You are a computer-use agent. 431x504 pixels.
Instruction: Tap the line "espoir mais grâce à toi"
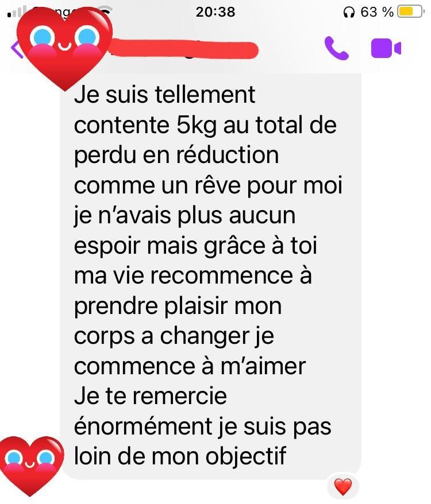coord(195,246)
